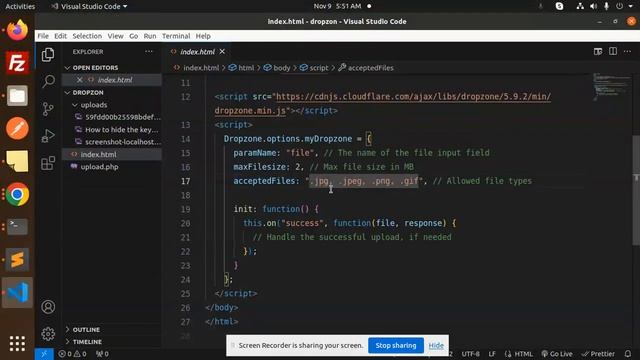The width and height of the screenshot is (640, 360).
Task: Open editor More Actions ellipsis
Action: click(x=627, y=51)
